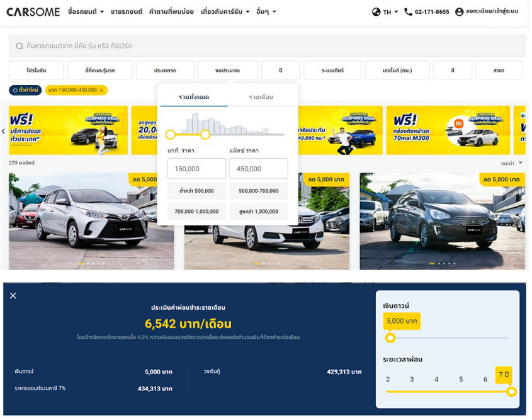Open the ขายรถยนต์ menu item
532x420 pixels.
click(126, 12)
